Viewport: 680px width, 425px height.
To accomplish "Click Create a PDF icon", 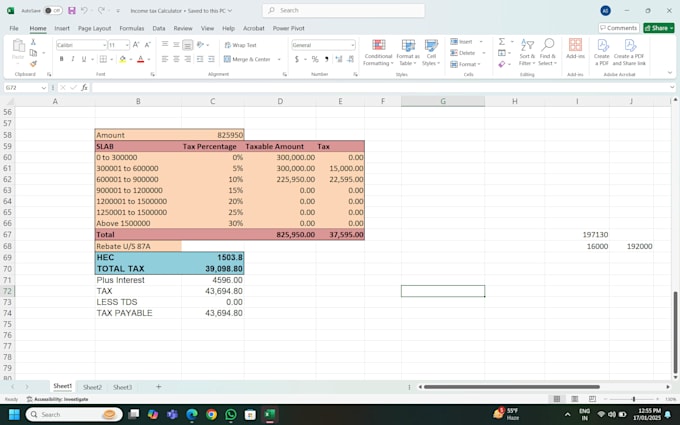I will click(602, 52).
